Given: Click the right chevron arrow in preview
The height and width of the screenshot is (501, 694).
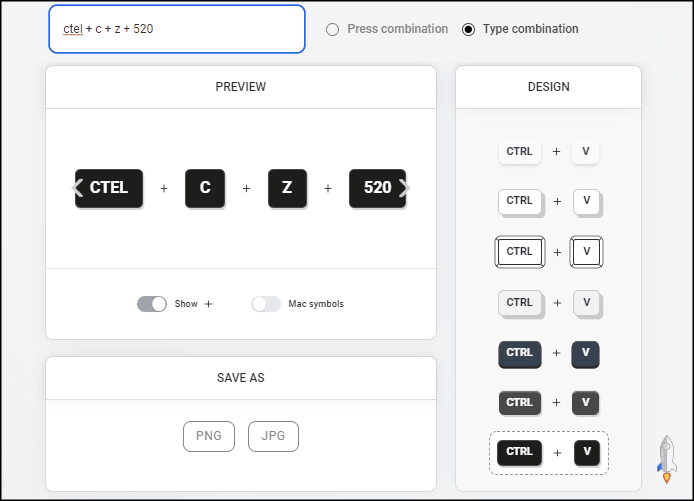Looking at the screenshot, I should pyautogui.click(x=404, y=188).
